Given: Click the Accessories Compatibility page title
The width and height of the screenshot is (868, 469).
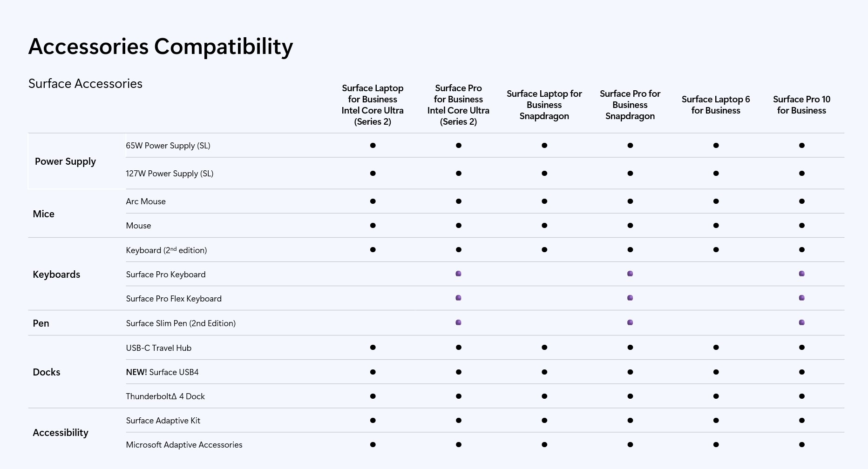Looking at the screenshot, I should point(161,47).
